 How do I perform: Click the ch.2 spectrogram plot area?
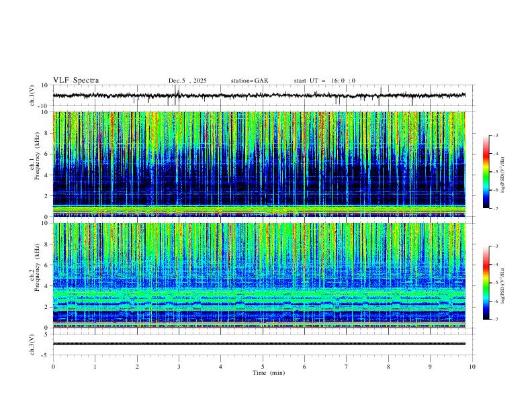tap(259, 275)
